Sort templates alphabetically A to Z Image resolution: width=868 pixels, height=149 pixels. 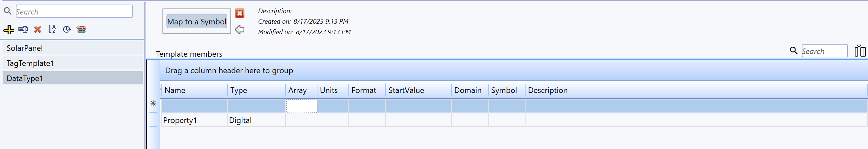point(52,30)
